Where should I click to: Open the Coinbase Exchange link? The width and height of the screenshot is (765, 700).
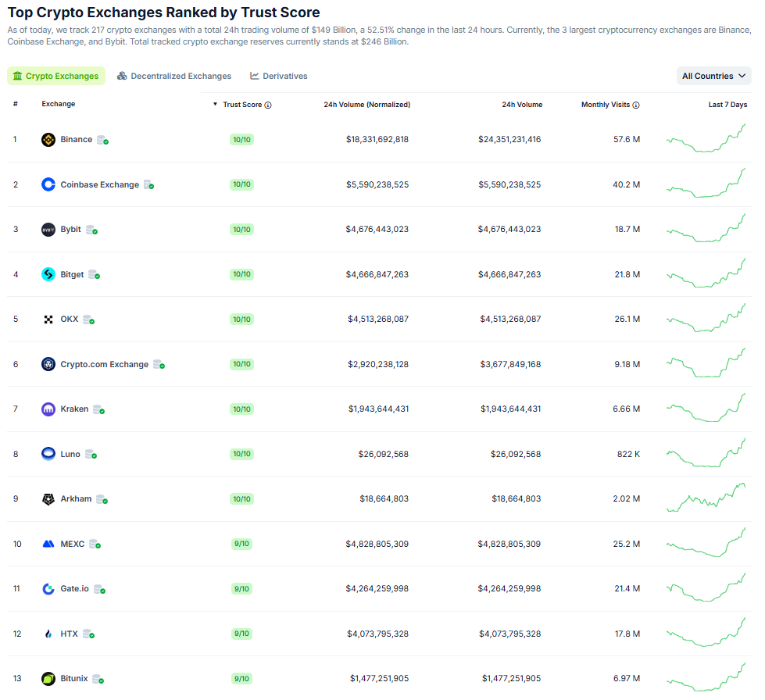(99, 184)
